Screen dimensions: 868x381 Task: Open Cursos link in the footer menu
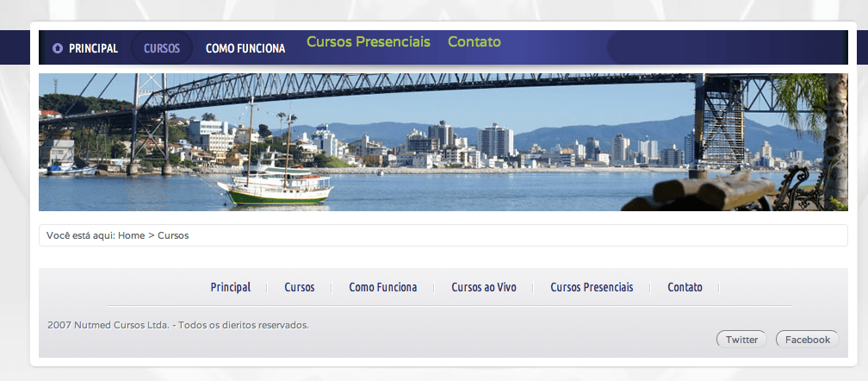(300, 287)
